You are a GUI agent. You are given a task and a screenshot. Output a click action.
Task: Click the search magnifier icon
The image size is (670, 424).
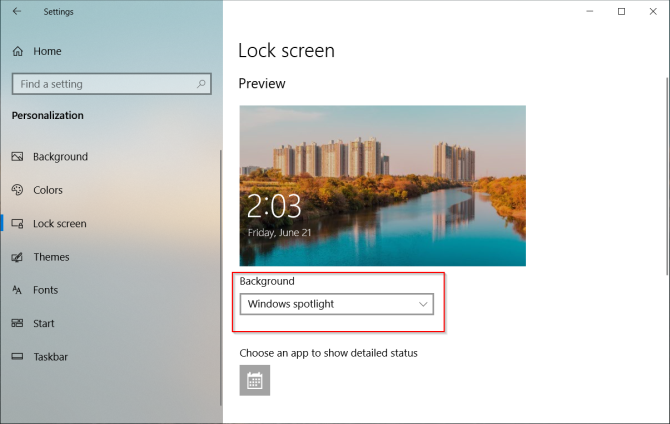pos(201,84)
